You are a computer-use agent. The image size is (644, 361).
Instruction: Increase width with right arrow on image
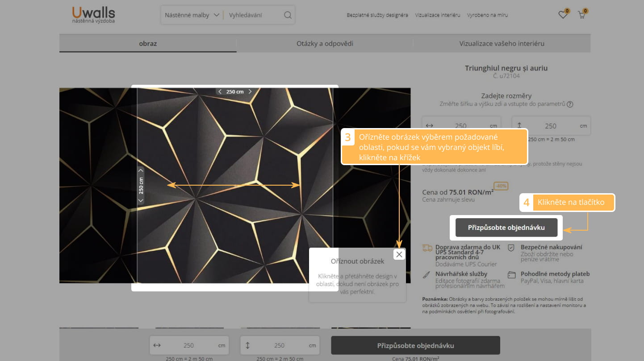point(250,91)
